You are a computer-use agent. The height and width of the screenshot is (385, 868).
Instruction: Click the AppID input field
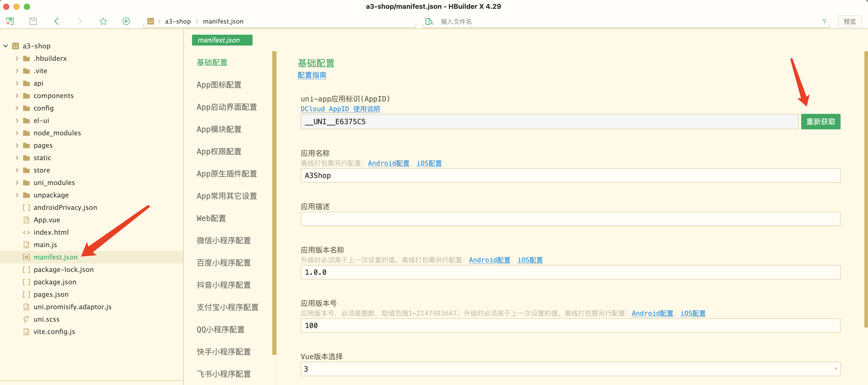(x=549, y=122)
